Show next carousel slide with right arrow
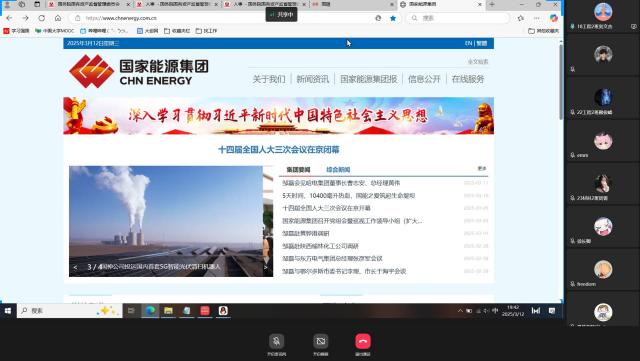 tap(266, 267)
